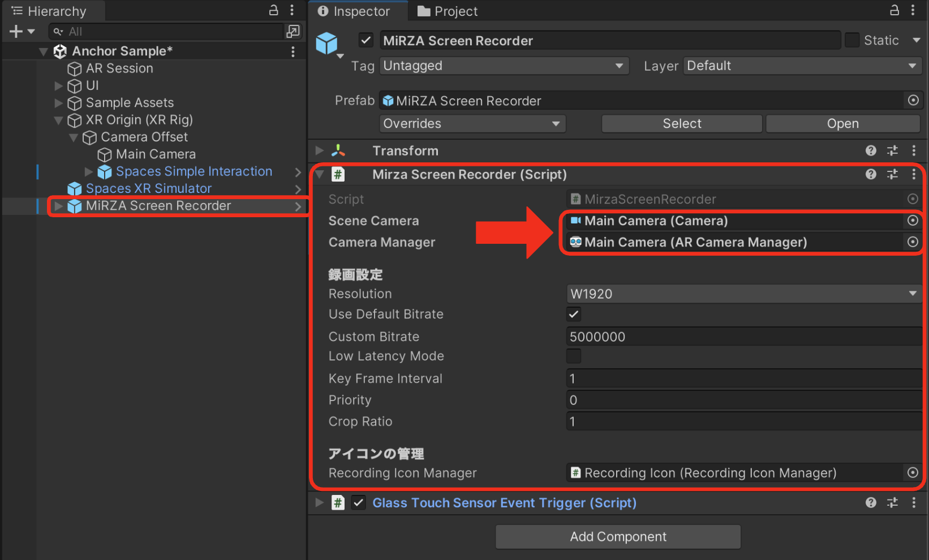
Task: Click the Custom Bitrate value field
Action: click(744, 337)
